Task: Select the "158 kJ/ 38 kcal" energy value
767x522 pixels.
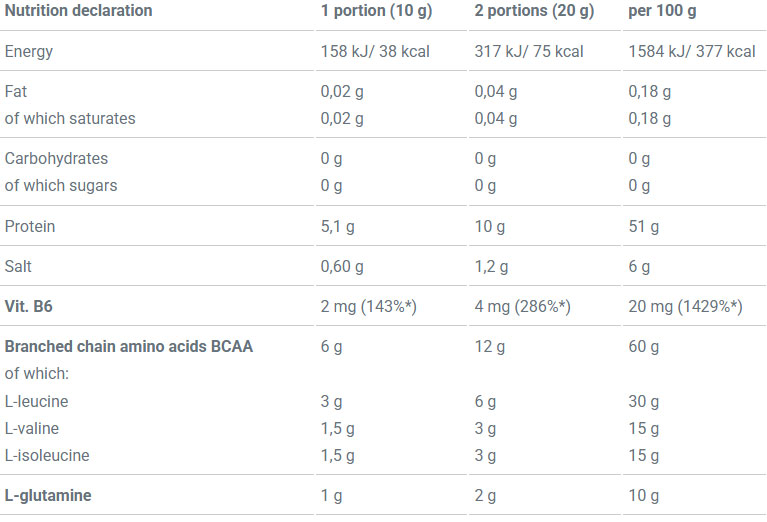Action: point(375,51)
